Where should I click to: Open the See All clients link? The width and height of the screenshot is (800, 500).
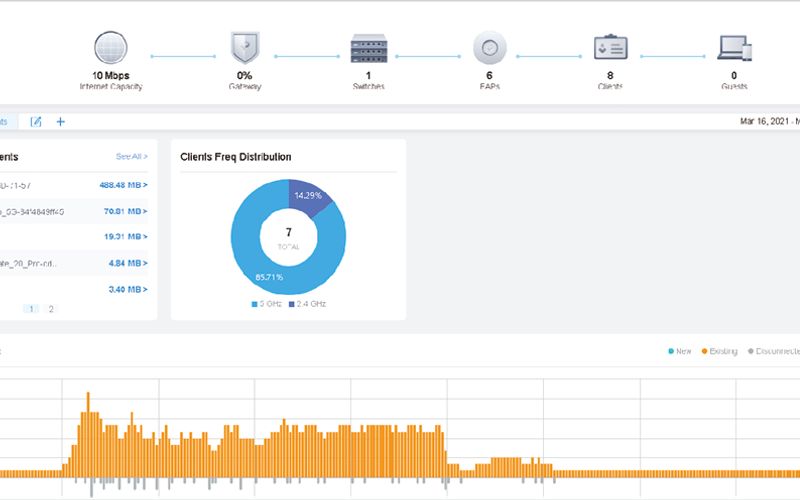(x=132, y=156)
